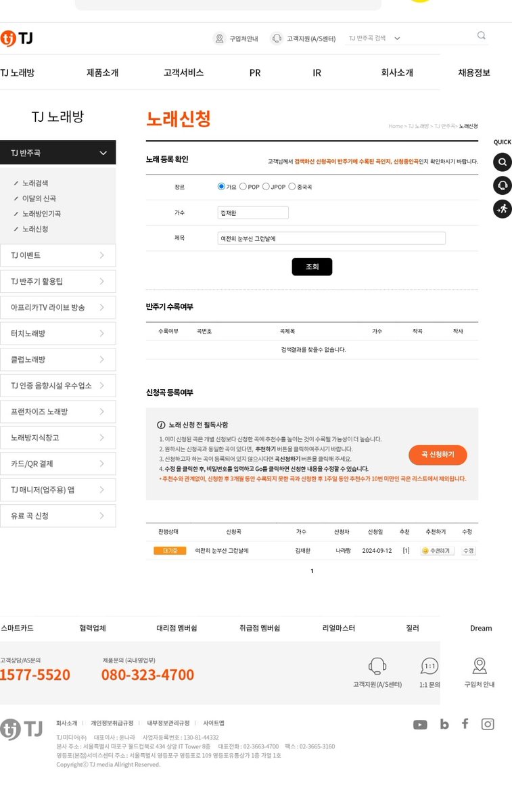
Task: Click the search magnifier icon in header
Action: (482, 36)
